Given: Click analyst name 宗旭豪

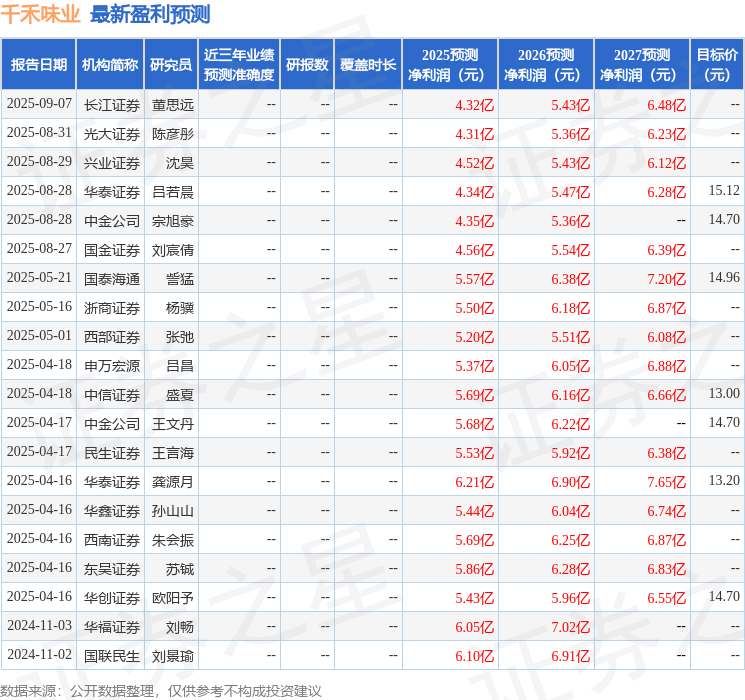Looking at the screenshot, I should point(173,221).
